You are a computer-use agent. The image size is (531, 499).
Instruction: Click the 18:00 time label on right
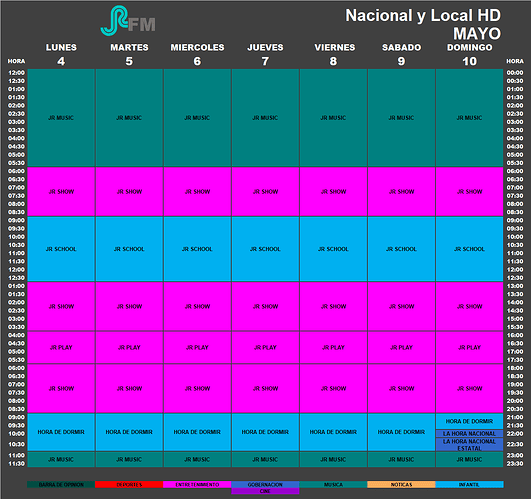515,368
